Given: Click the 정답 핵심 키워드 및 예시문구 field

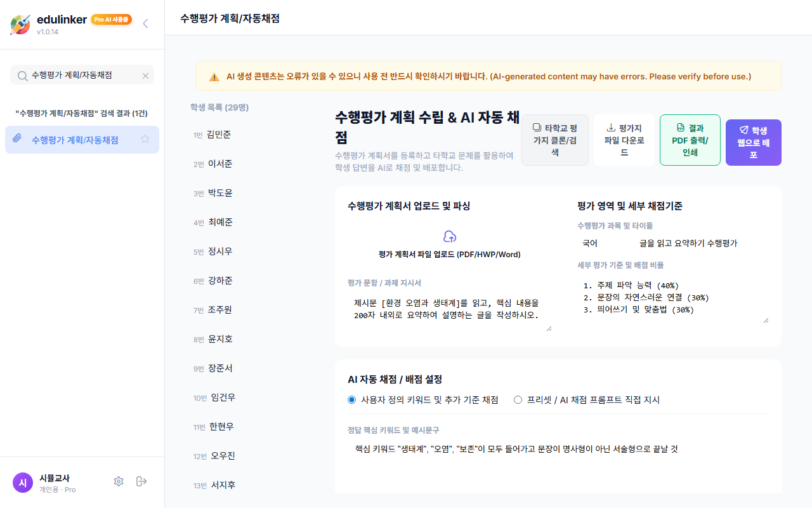Looking at the screenshot, I should [x=558, y=450].
